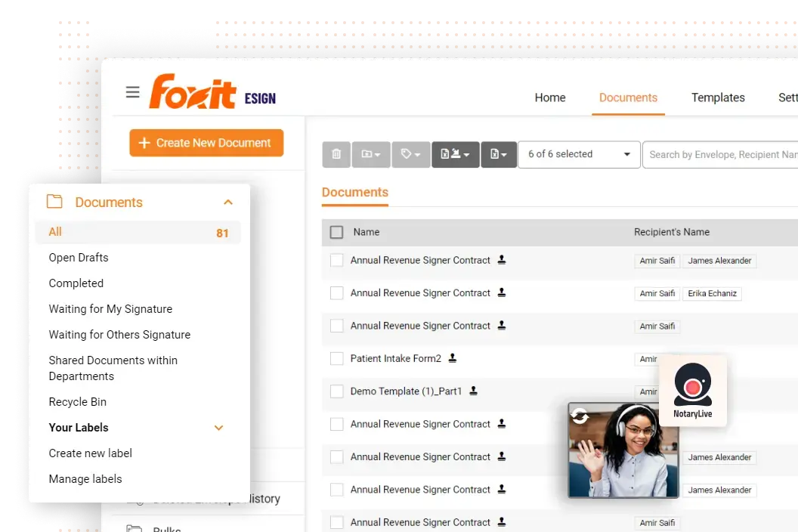Viewport: 798px width, 532px height.
Task: Expand the Your Labels chevron
Action: 219,428
